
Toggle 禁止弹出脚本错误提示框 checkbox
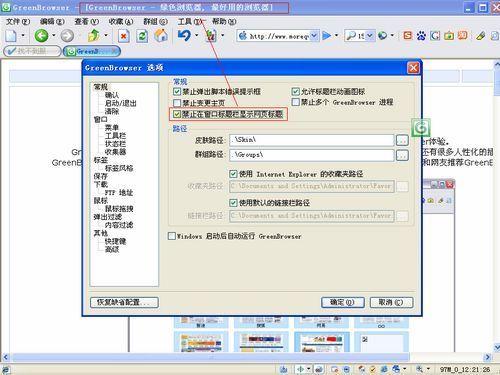[177, 91]
